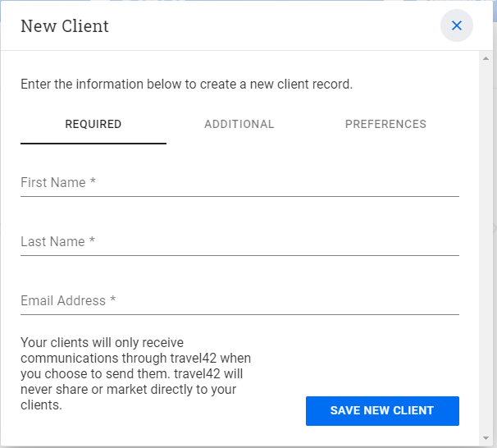Click the underline below the Required tab
Viewport: 497px width, 448px height.
pyautogui.click(x=93, y=144)
